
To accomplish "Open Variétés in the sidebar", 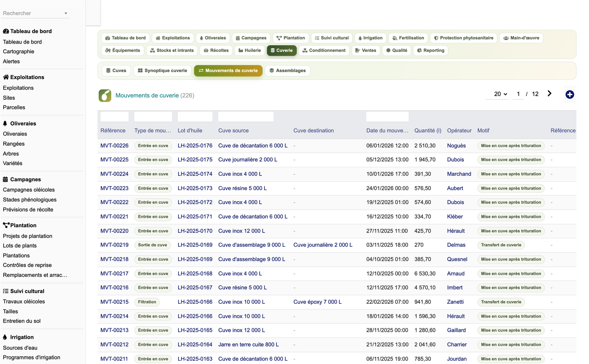I will 13,163.
